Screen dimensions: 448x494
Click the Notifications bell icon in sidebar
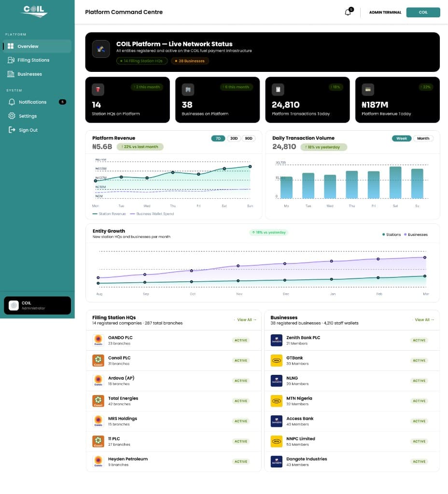tap(12, 102)
